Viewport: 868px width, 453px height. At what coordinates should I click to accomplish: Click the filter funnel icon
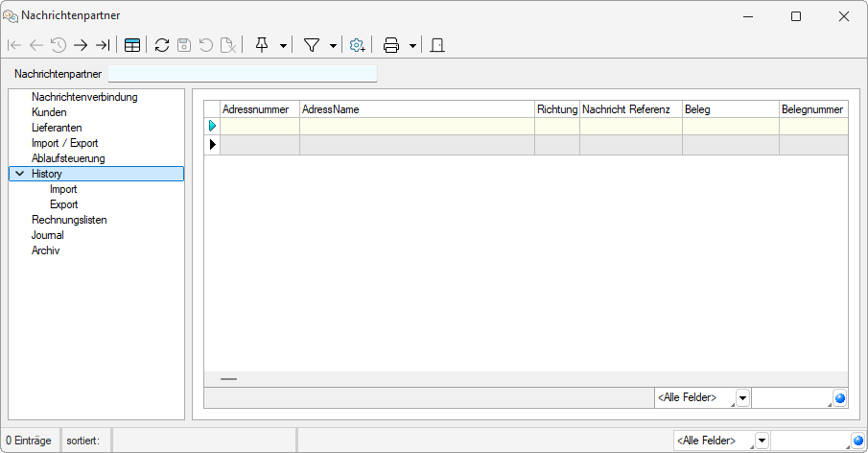coord(312,45)
